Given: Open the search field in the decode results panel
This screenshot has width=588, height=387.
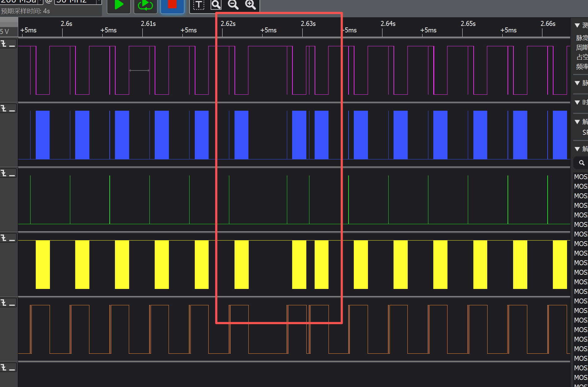Looking at the screenshot, I should coord(581,163).
